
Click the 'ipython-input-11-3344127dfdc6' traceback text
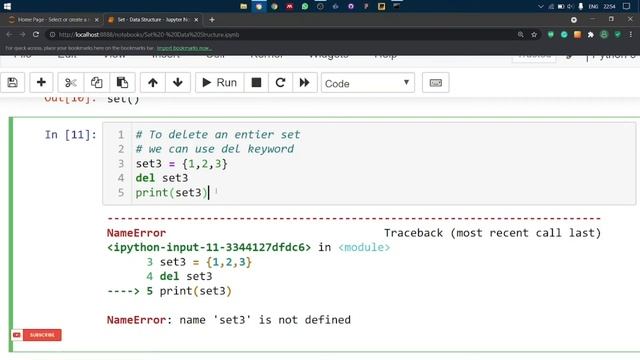tap(209, 247)
